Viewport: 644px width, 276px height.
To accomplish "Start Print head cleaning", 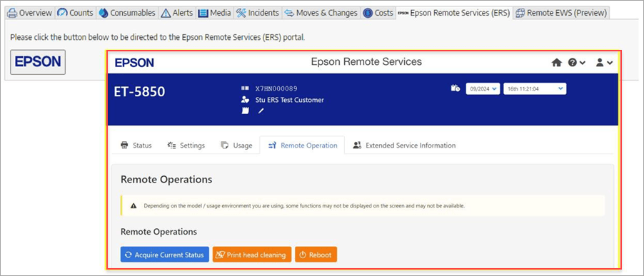I will click(252, 255).
